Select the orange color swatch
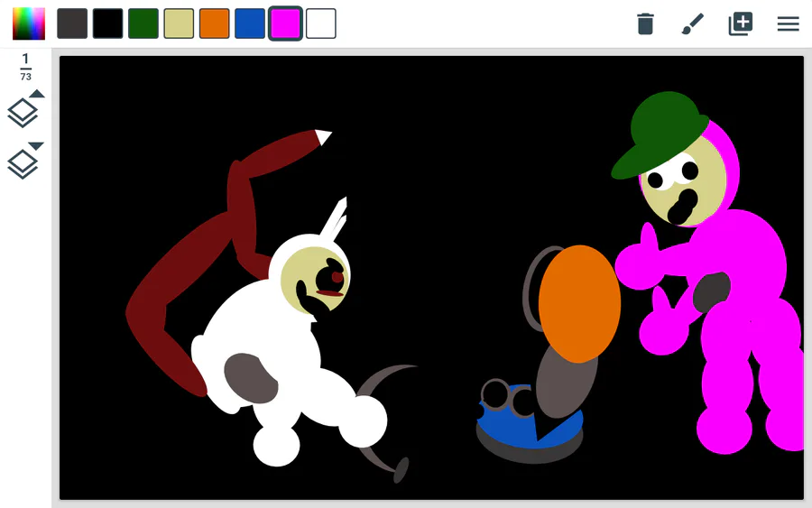Viewport: 812px width, 508px height. point(215,23)
